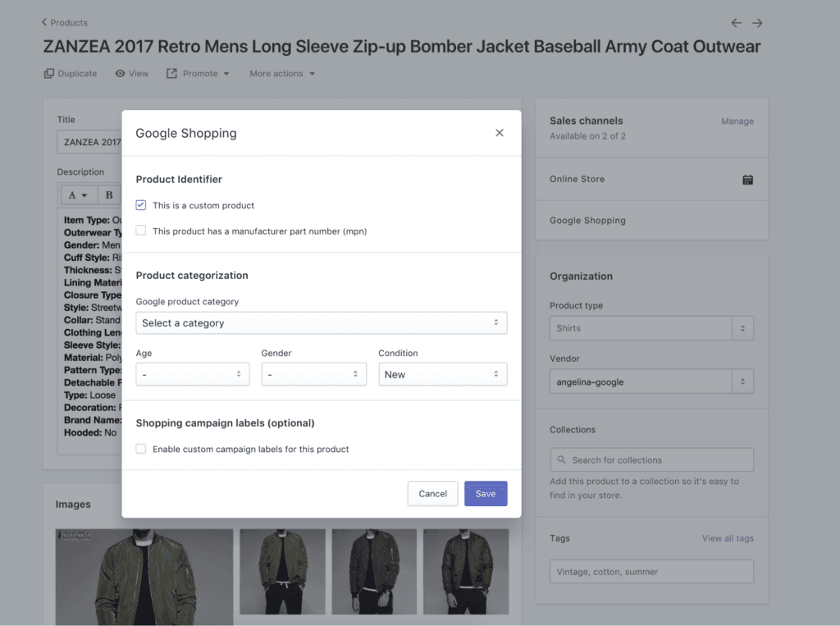This screenshot has height=626, width=840.
Task: Open the More actions menu
Action: point(282,73)
